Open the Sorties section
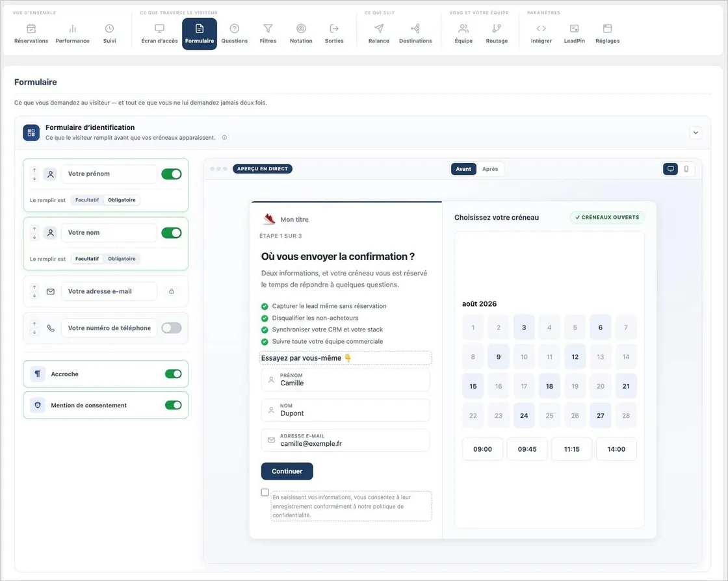Image resolution: width=728 pixels, height=581 pixels. [334, 34]
